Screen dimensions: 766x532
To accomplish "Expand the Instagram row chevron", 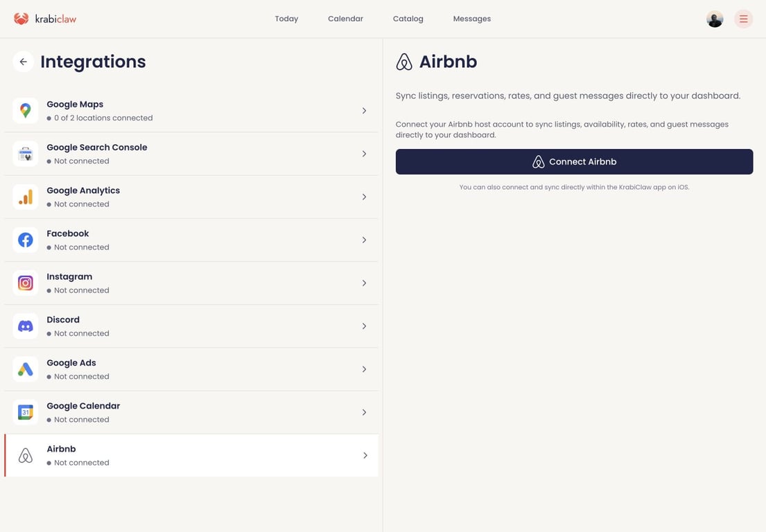I will coord(365,283).
